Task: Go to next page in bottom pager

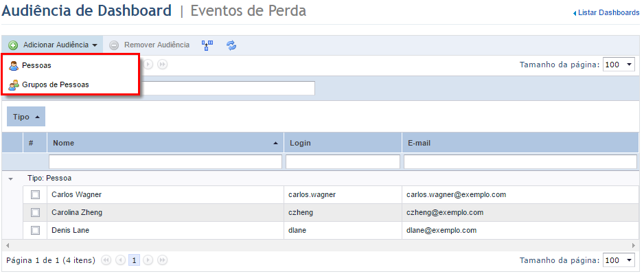Action: click(148, 260)
